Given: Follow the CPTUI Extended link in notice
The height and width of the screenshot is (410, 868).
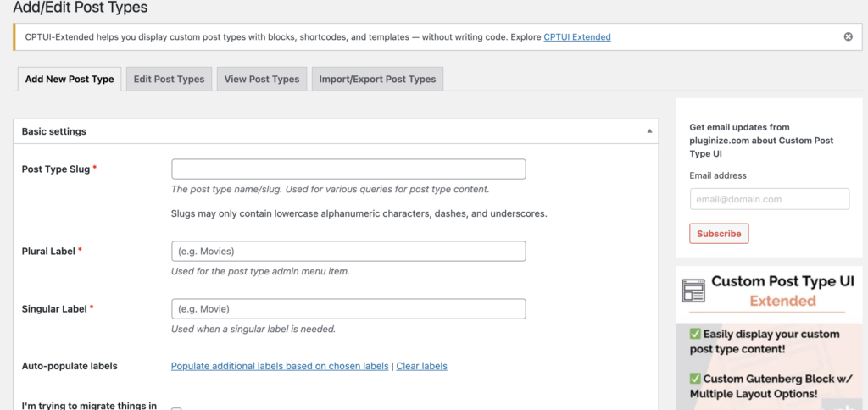Looking at the screenshot, I should 577,37.
